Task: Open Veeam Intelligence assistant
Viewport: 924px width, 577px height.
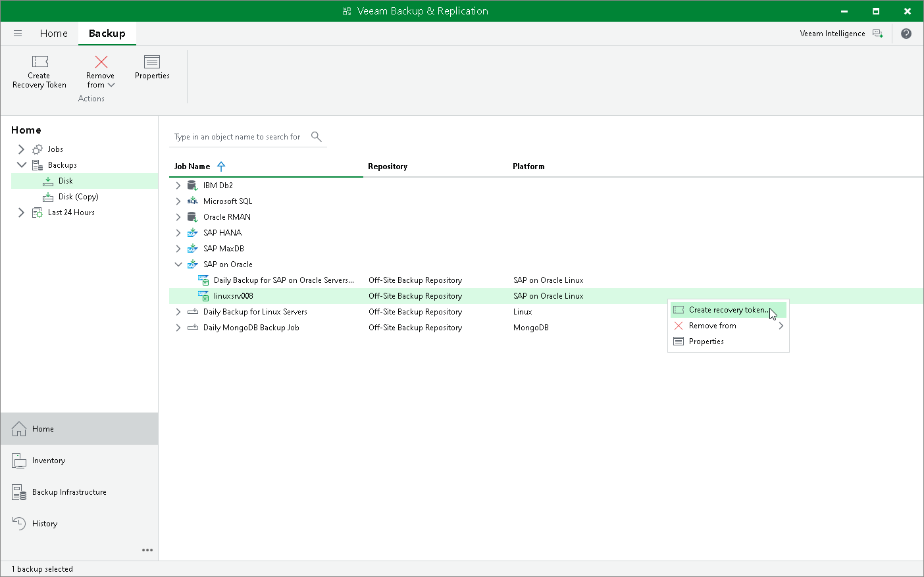Action: [842, 34]
